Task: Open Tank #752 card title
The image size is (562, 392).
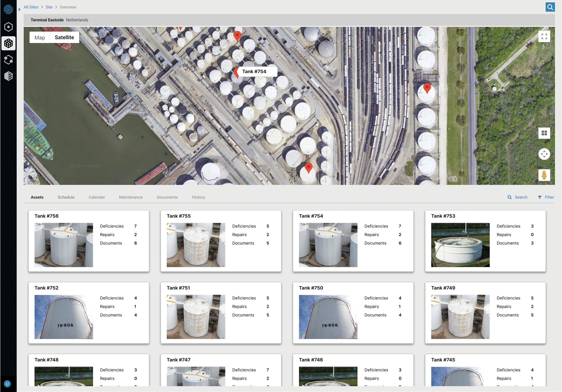Action: coord(47,288)
